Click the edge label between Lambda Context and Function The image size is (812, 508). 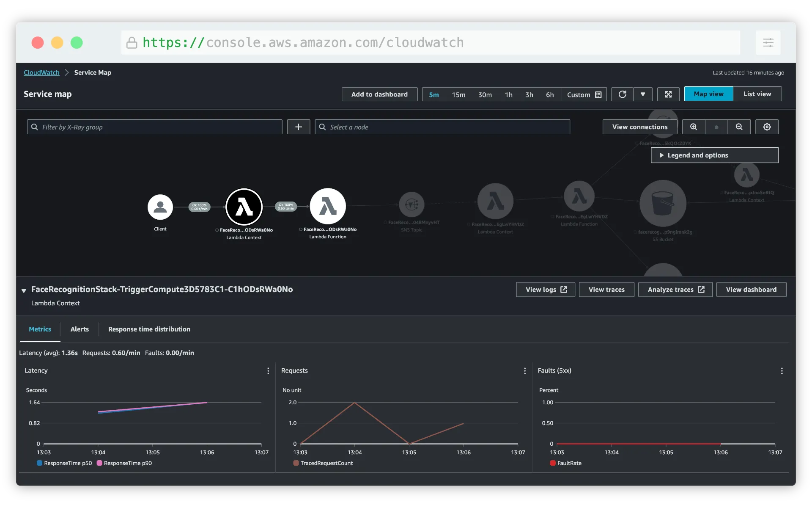click(x=286, y=207)
